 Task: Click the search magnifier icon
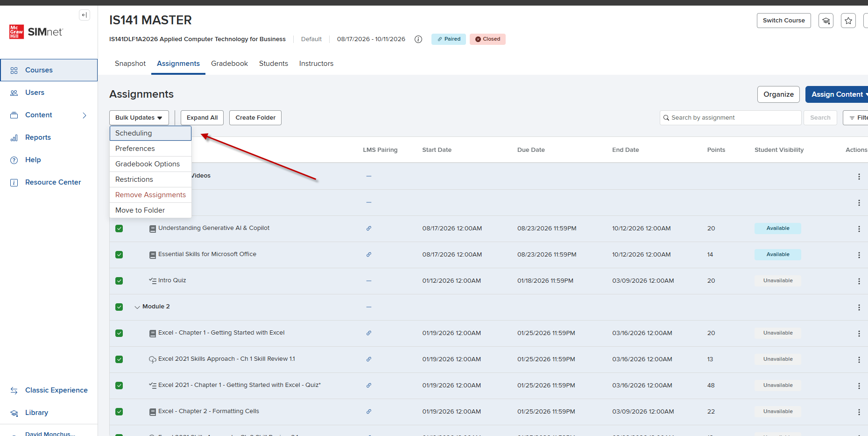(x=666, y=118)
